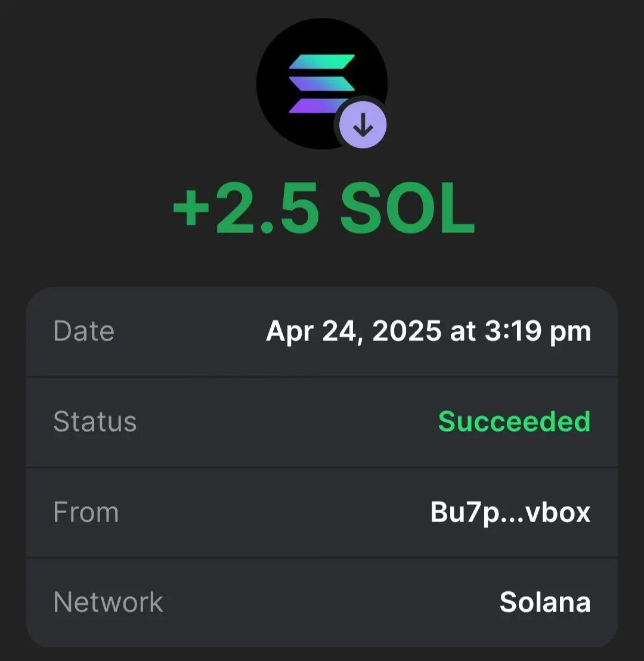Tap the divider between Date and Status rows
This screenshot has width=644, height=661.
pos(322,377)
